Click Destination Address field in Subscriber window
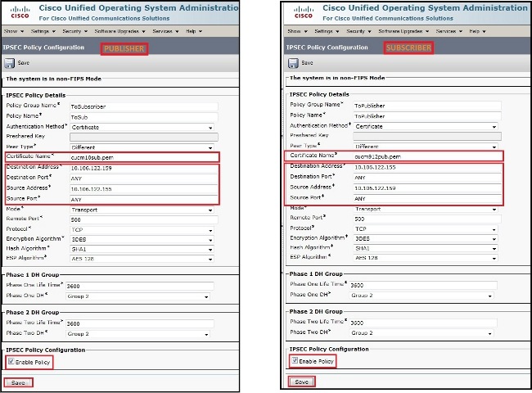This screenshot has height=393, width=532. 427,167
